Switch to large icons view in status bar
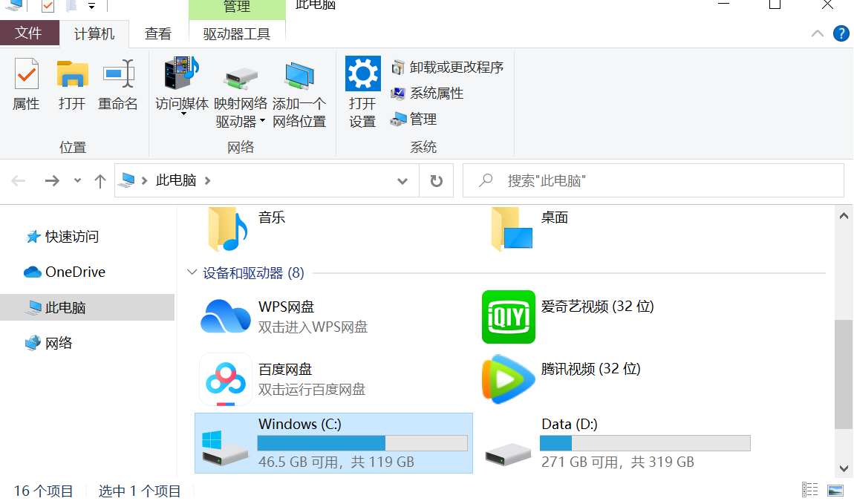Viewport: 854px width, 504px height. click(835, 490)
